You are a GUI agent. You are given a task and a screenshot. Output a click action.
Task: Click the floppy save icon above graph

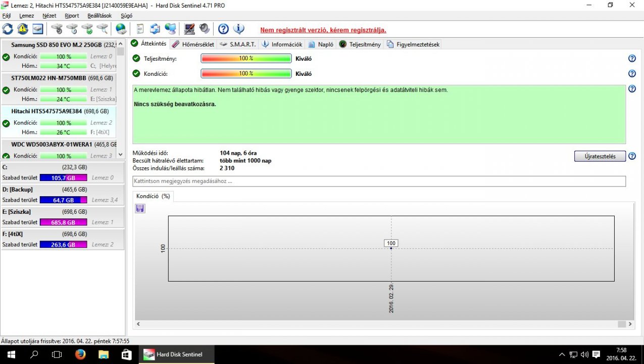click(x=140, y=208)
